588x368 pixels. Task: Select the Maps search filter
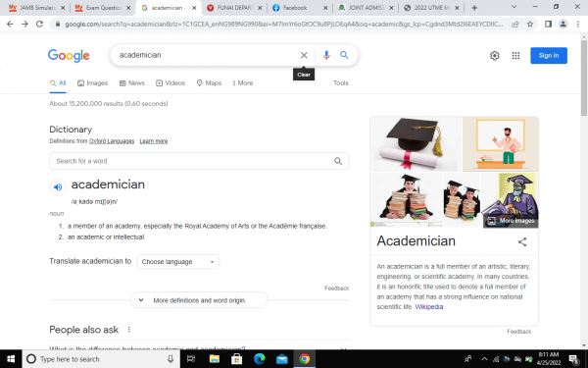click(210, 83)
